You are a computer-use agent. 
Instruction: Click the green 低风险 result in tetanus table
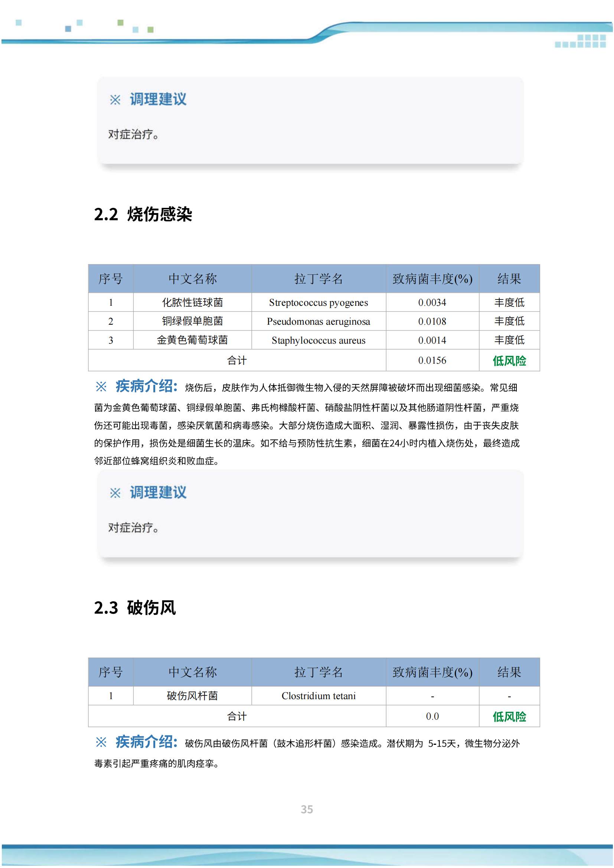[509, 717]
